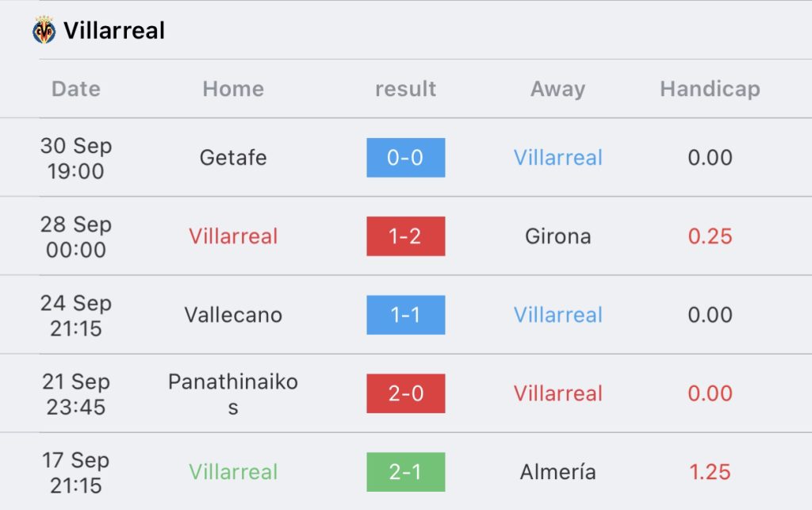
Task: Open Getafe team from 30 Sep match
Action: (233, 157)
